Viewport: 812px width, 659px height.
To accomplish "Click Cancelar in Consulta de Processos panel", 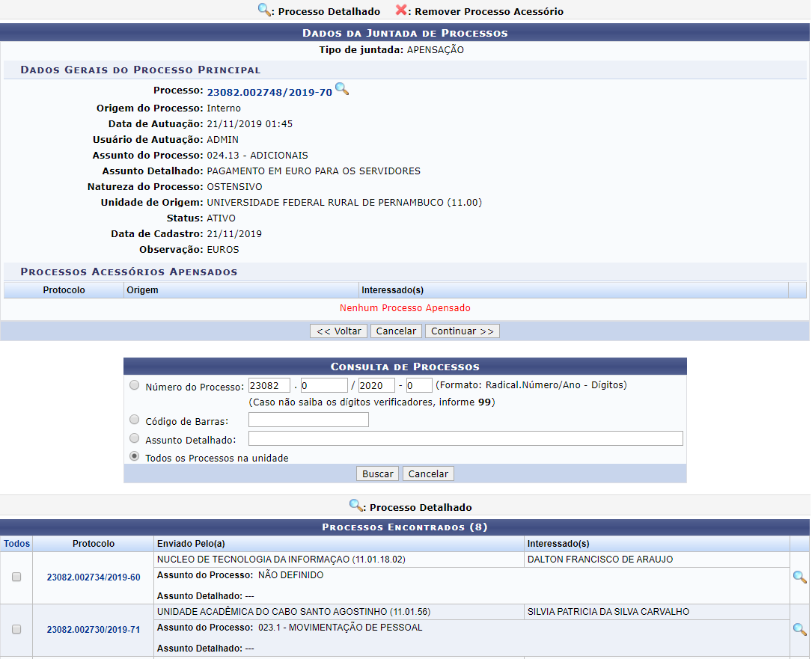I will pyautogui.click(x=428, y=473).
